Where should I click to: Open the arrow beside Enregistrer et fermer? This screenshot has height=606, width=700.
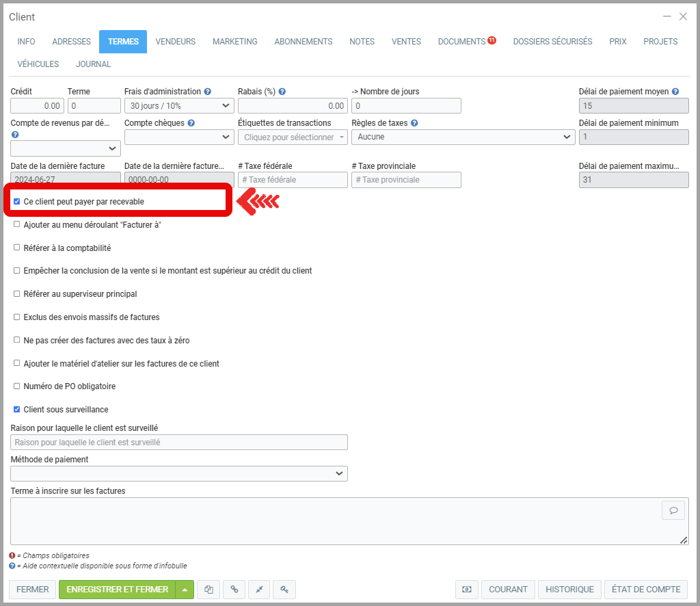(x=185, y=589)
